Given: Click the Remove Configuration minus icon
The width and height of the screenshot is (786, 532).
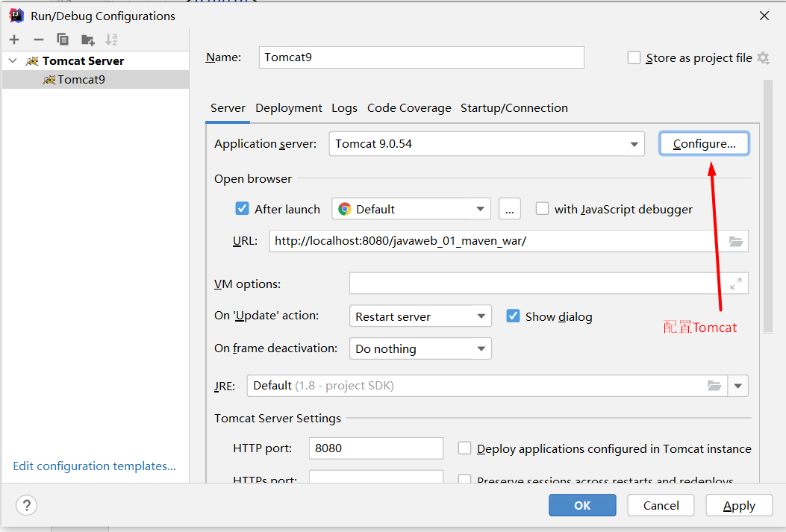Looking at the screenshot, I should click(39, 40).
